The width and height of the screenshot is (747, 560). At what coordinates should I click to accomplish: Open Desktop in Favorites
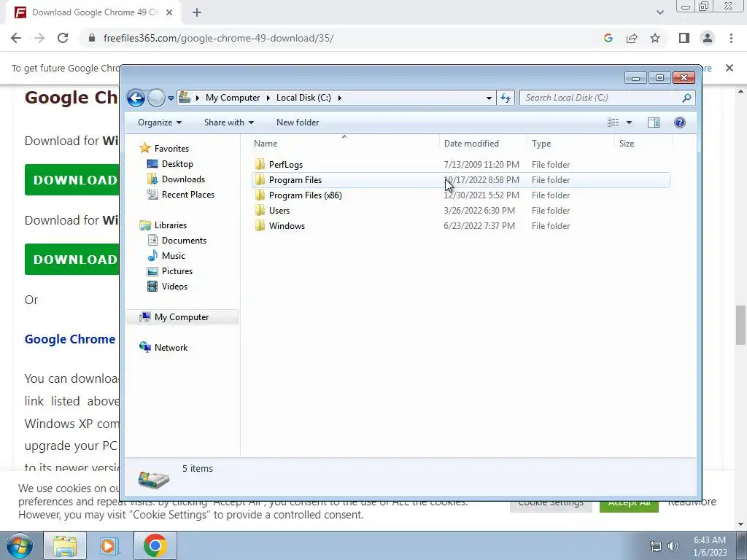click(177, 164)
